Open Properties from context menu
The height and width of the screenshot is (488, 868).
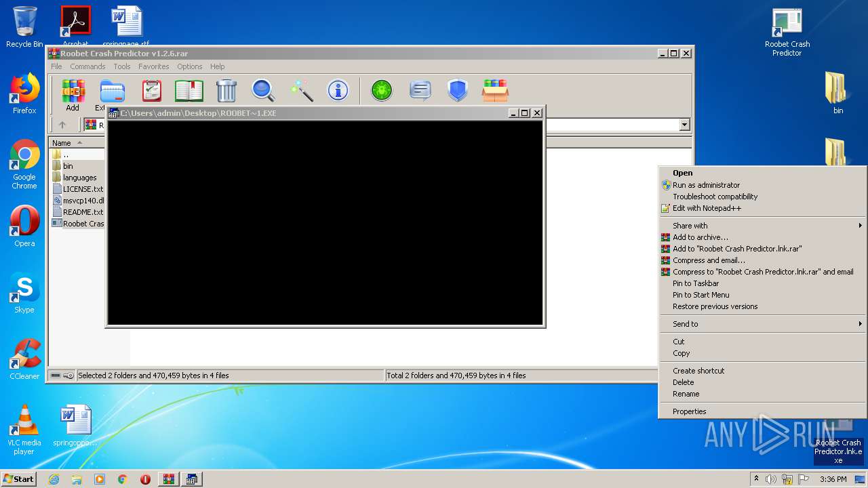pos(763,411)
